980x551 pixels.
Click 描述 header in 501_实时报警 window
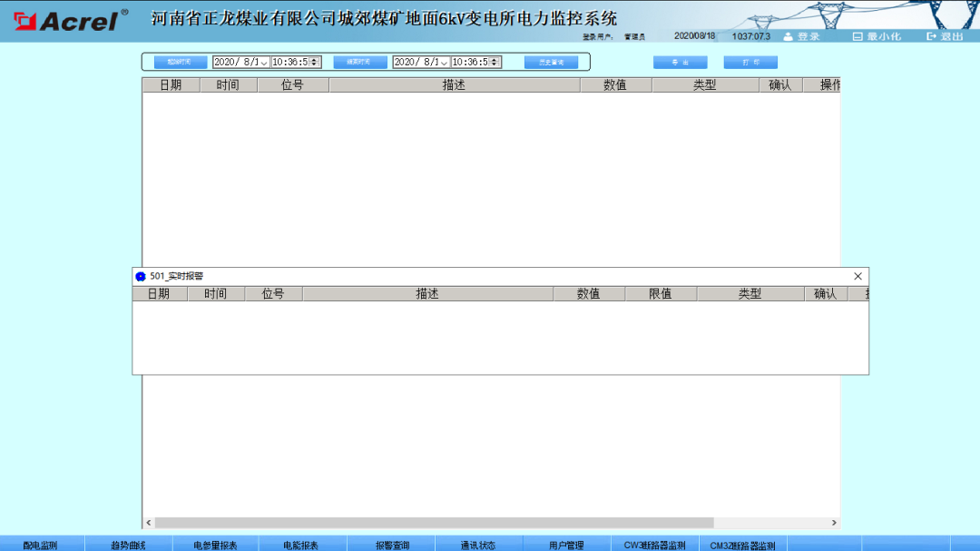[x=427, y=294]
